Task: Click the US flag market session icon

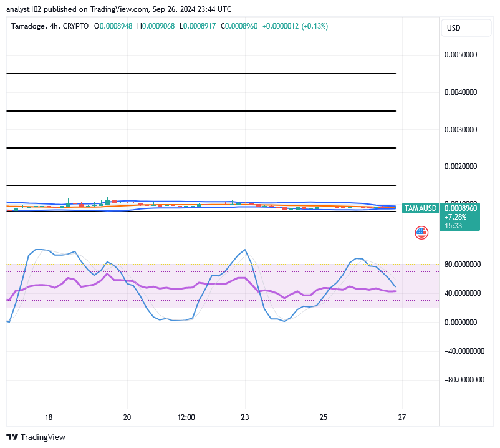Action: 421,232
